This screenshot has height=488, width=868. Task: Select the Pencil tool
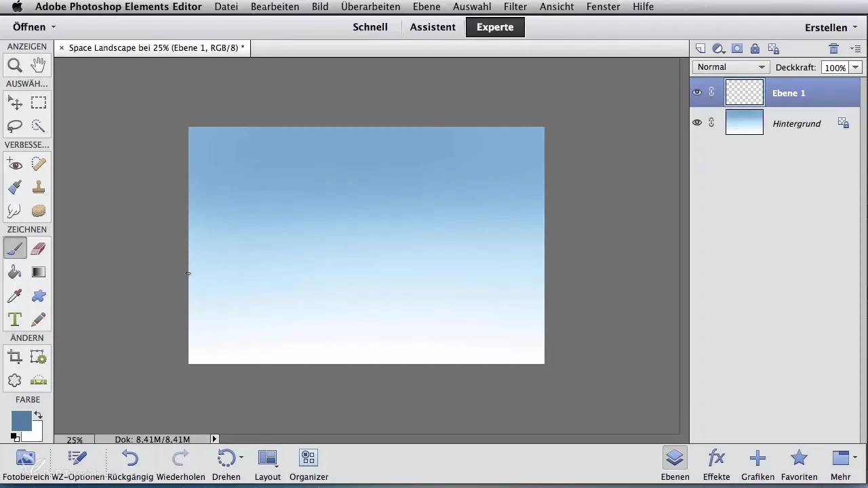(x=39, y=319)
